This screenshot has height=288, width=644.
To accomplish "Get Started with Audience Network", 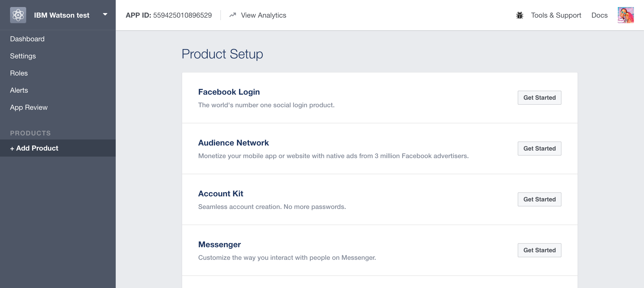I will click(x=539, y=149).
